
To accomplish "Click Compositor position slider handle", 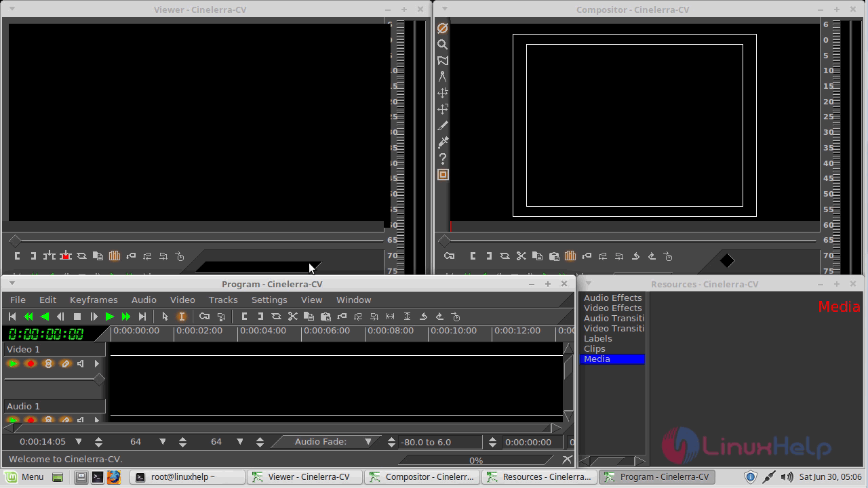I will [444, 240].
